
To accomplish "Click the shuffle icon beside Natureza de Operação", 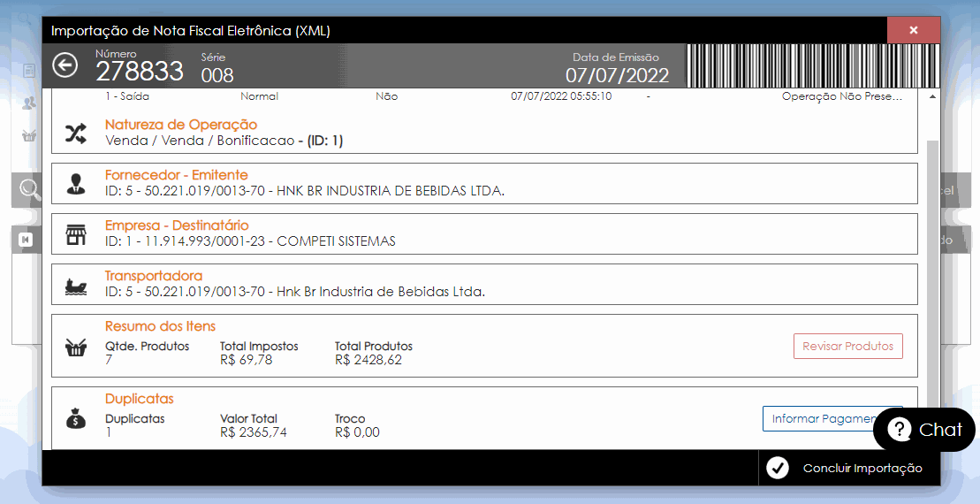I will coord(76,133).
